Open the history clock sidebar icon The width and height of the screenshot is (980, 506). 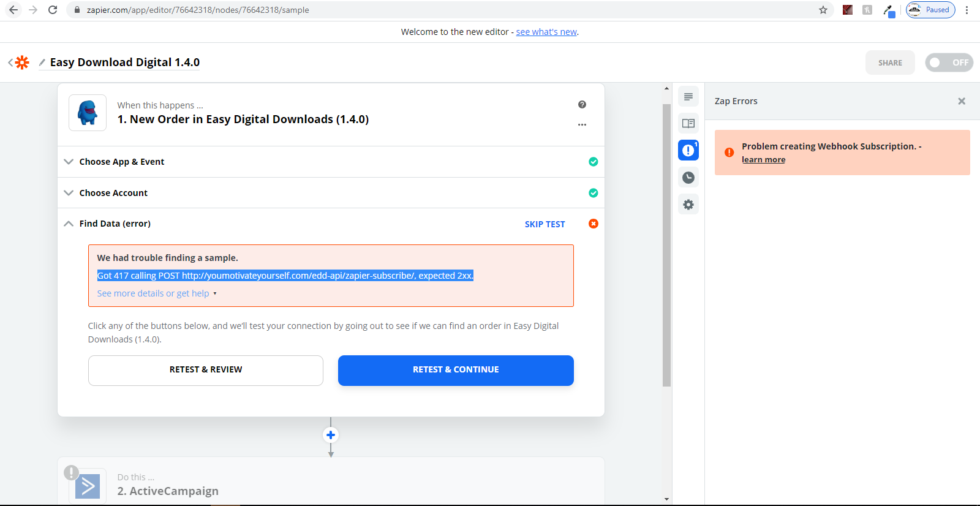pos(688,178)
